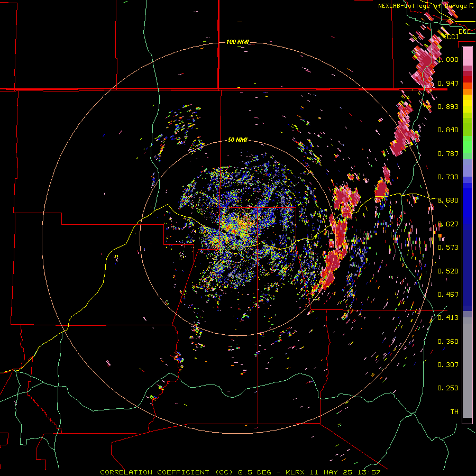This screenshot has width=476, height=476.
Task: Select the 0.467 value on the color scale
Action: [x=448, y=295]
